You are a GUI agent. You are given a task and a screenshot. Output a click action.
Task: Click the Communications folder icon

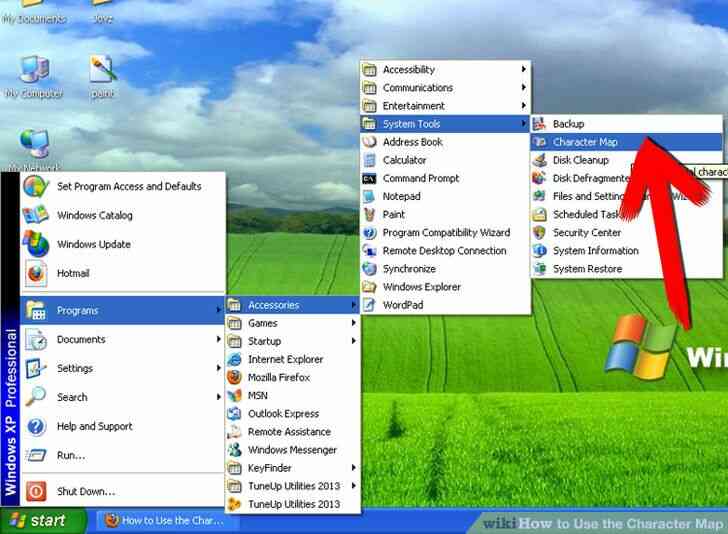369,87
